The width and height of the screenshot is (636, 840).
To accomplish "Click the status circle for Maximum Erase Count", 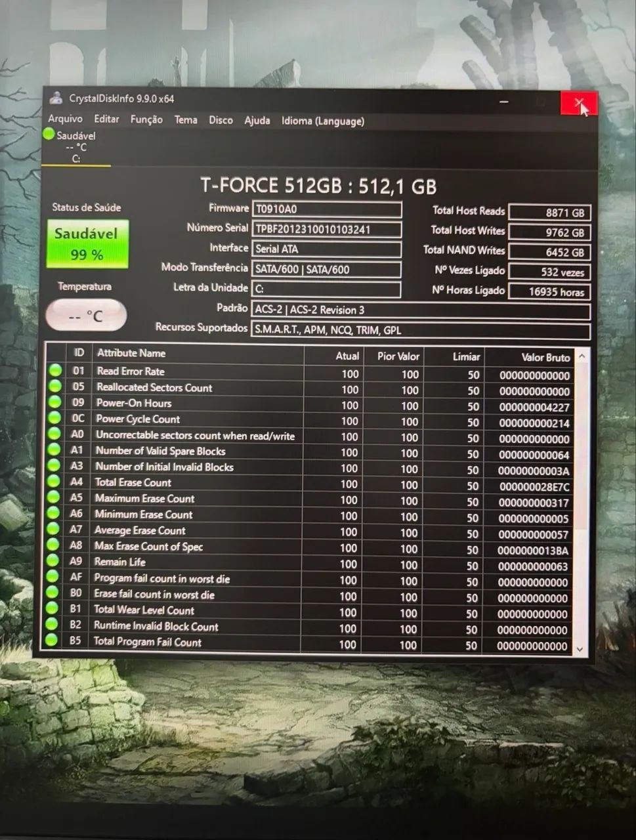I will (x=54, y=497).
